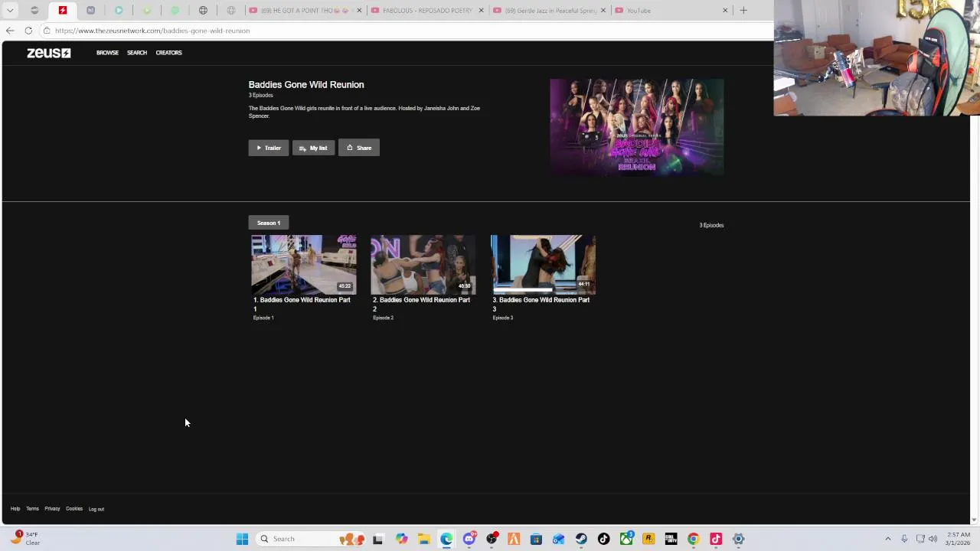This screenshot has width=980, height=551.
Task: Click the Log out link
Action: [x=96, y=509]
